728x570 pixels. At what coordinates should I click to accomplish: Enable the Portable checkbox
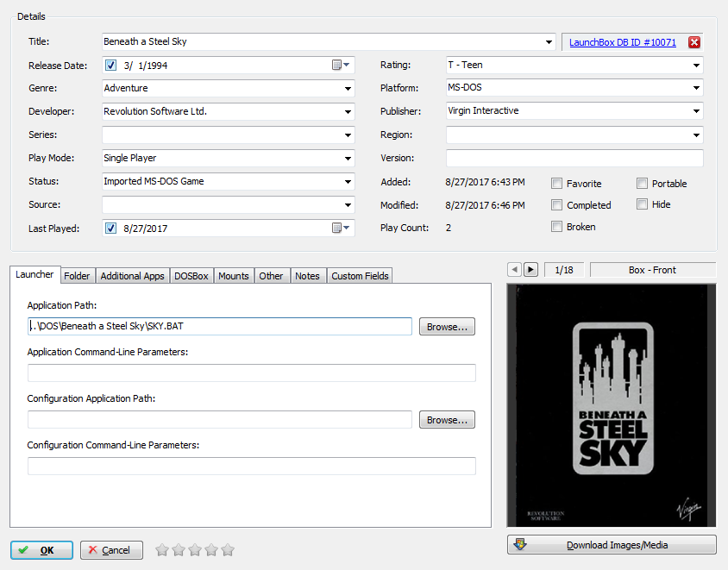(642, 184)
